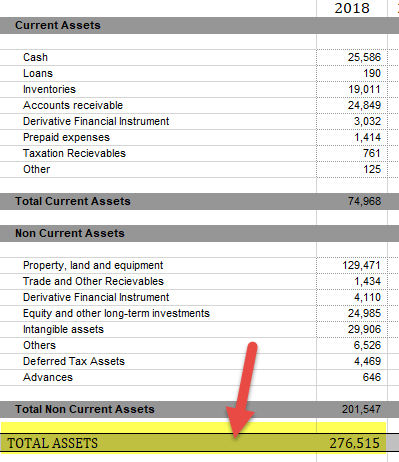
Task: Select the Non Current Assets section header
Action: pyautogui.click(x=70, y=233)
